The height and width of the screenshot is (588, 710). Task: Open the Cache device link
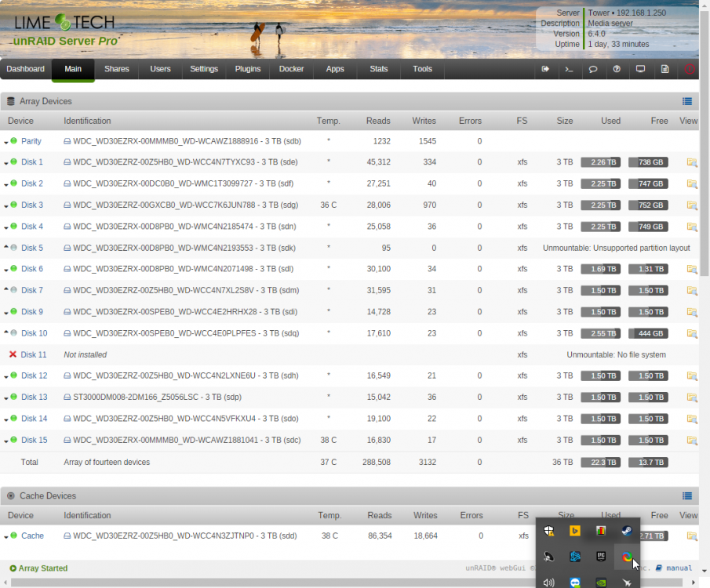(33, 536)
